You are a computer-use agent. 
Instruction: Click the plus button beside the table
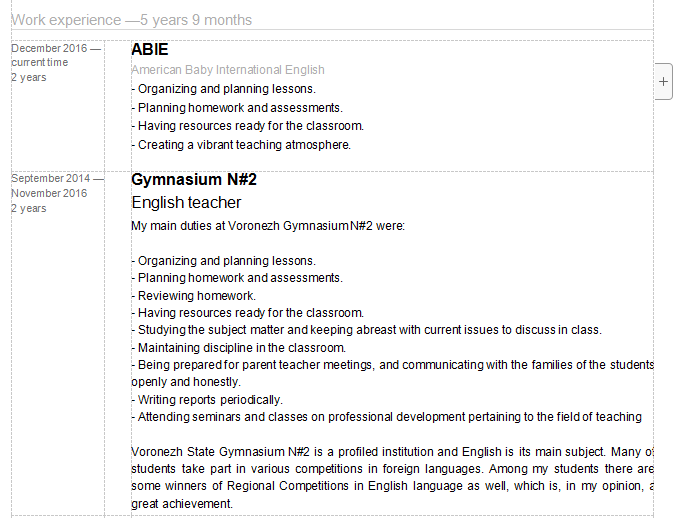tap(665, 82)
